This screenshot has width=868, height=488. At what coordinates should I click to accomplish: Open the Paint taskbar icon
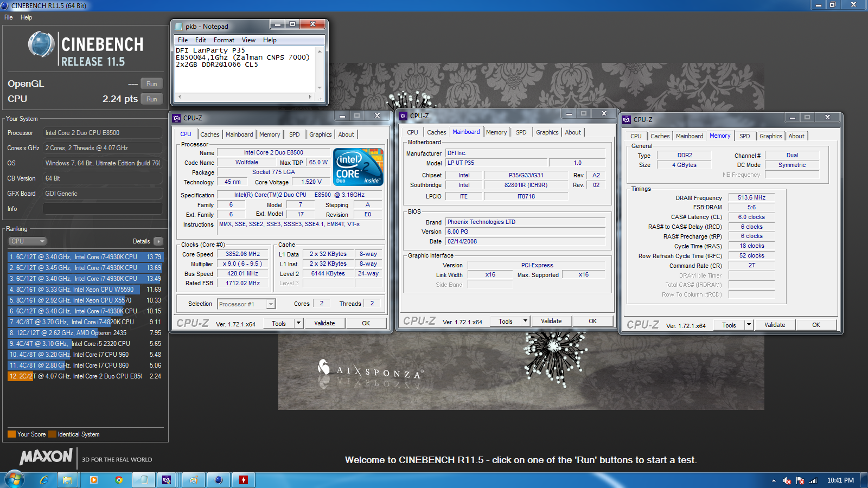[193, 480]
